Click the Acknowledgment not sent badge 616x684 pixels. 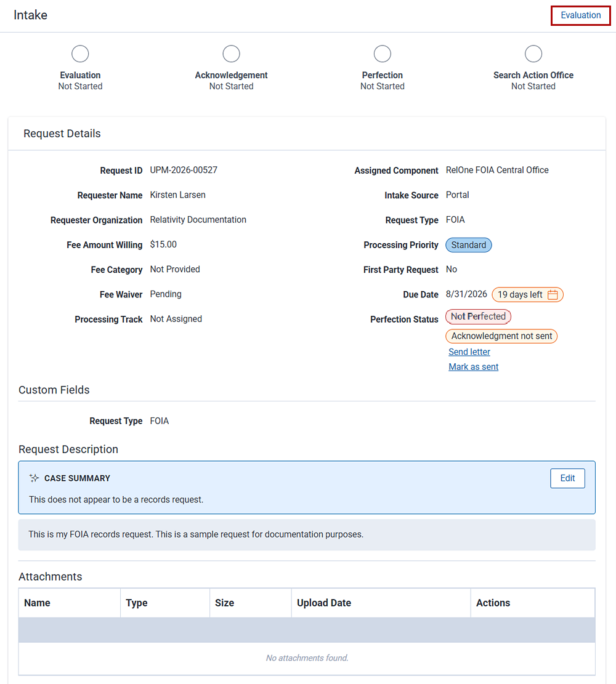click(x=501, y=336)
